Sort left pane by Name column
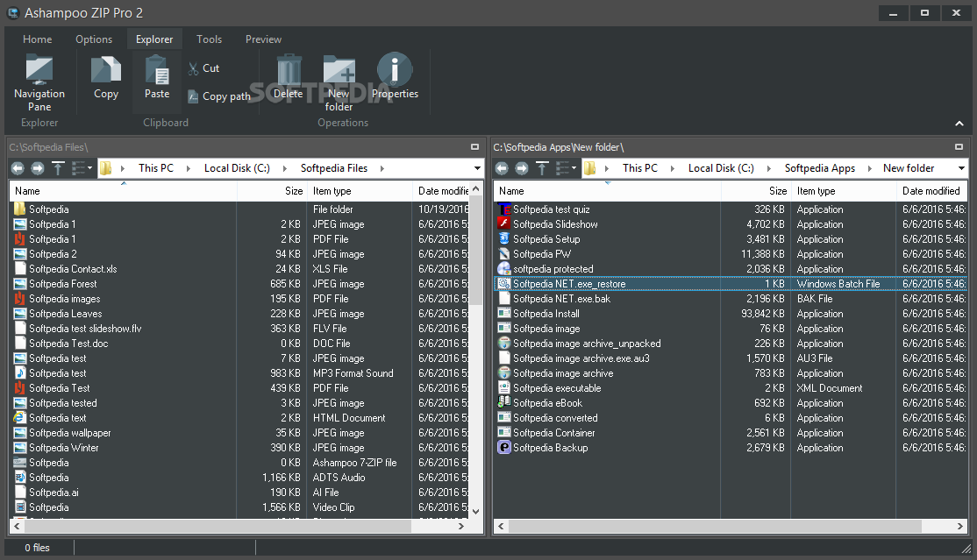This screenshot has width=977, height=560. tap(124, 191)
